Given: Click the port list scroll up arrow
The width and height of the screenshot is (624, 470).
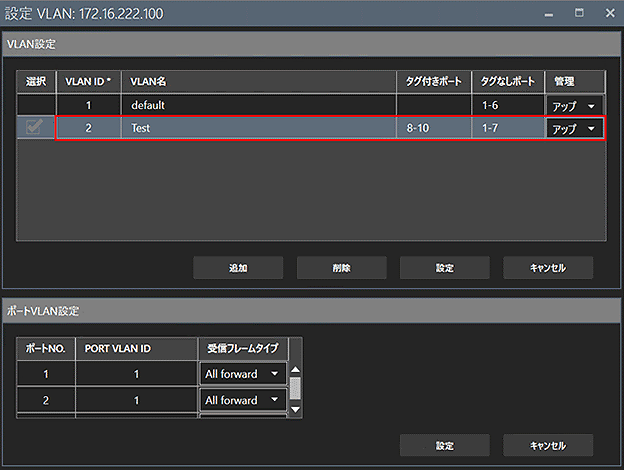Looking at the screenshot, I should click(x=295, y=370).
